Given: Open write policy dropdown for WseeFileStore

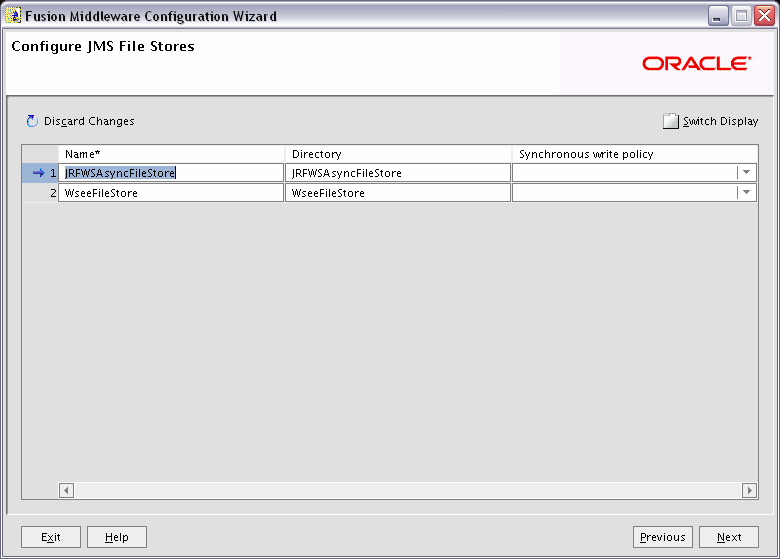Looking at the screenshot, I should (746, 192).
